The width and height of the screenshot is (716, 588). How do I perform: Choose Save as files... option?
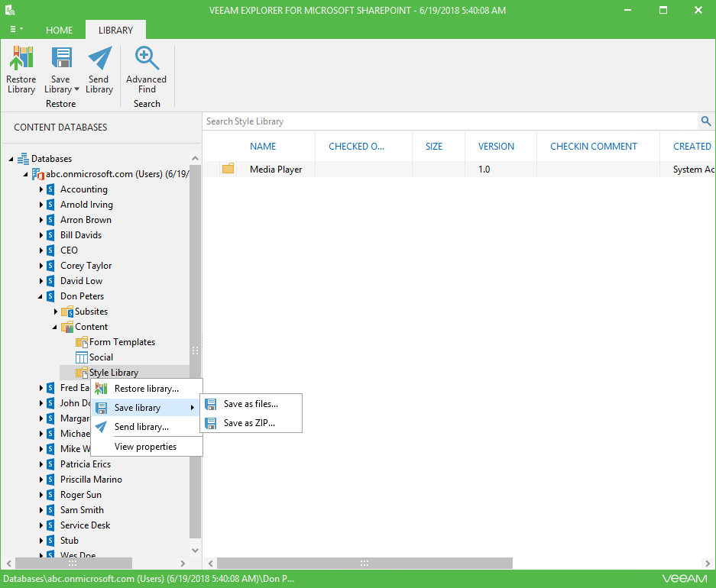pyautogui.click(x=251, y=404)
